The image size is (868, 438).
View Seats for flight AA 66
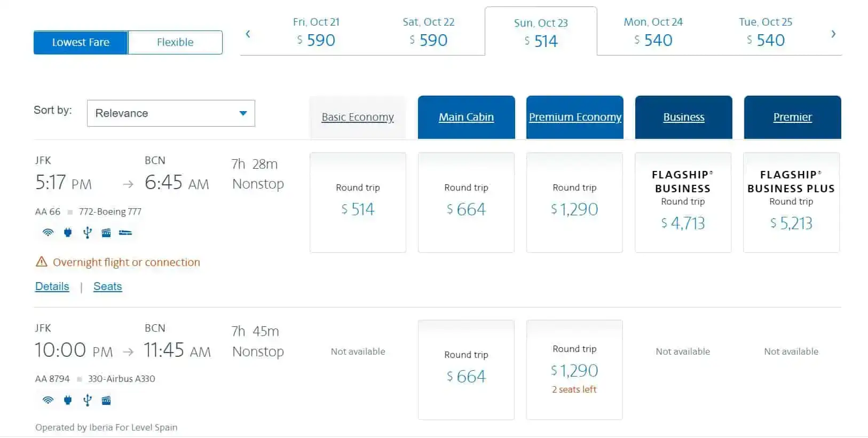coord(107,286)
